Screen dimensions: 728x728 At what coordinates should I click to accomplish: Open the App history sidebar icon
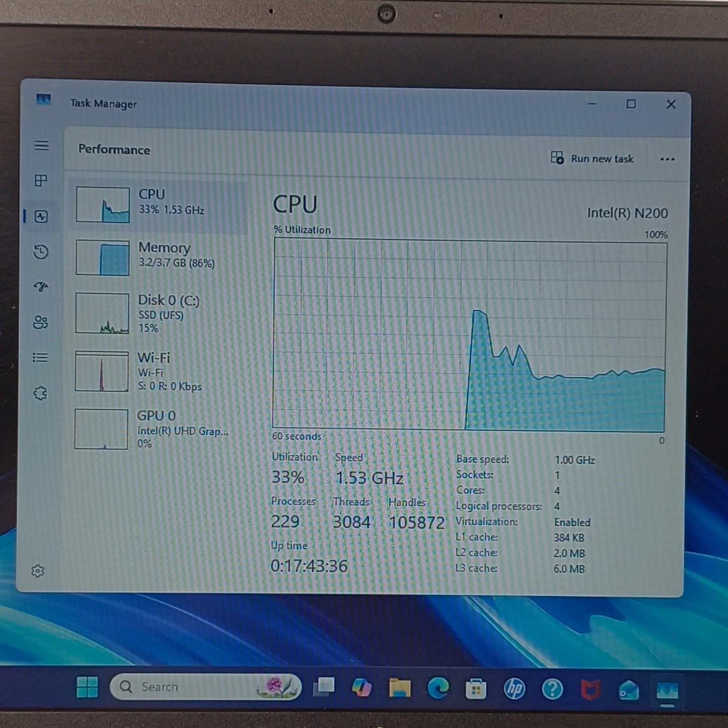[41, 251]
